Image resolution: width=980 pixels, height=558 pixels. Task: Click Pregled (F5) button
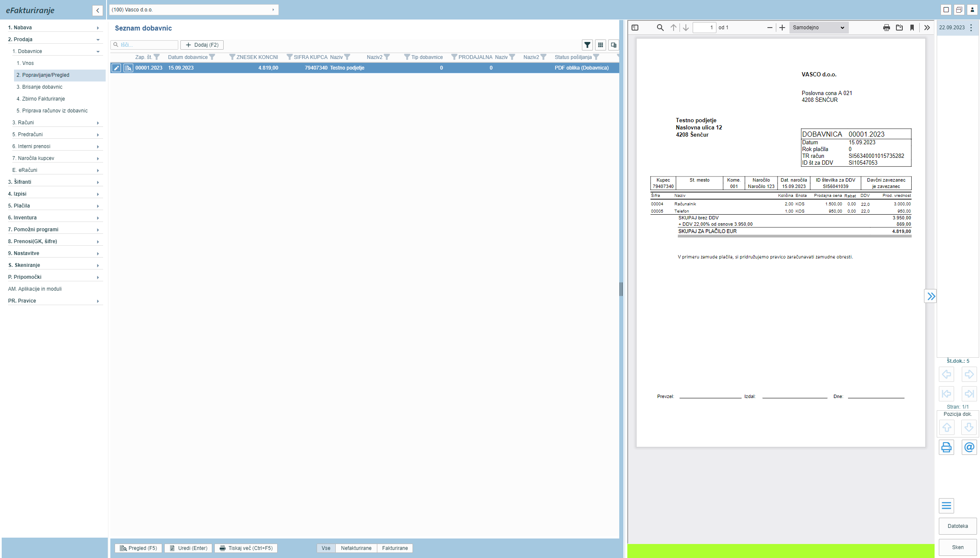tap(138, 548)
